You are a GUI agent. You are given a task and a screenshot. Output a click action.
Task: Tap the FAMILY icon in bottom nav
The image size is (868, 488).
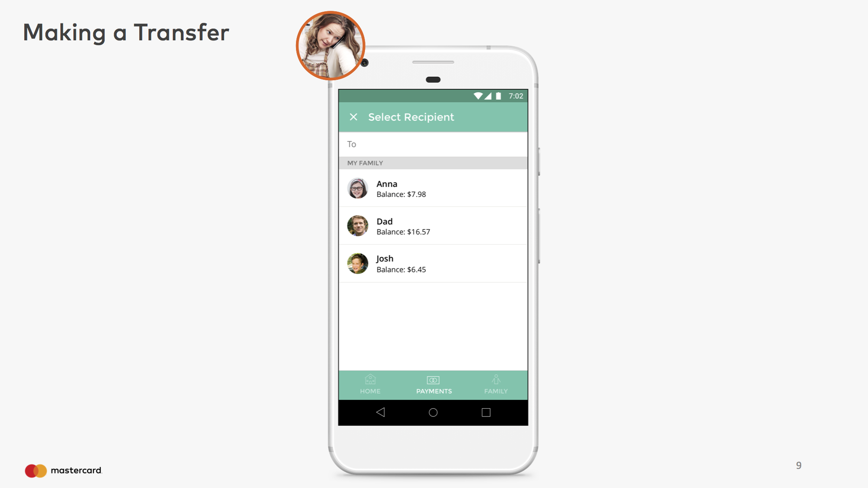pyautogui.click(x=496, y=384)
